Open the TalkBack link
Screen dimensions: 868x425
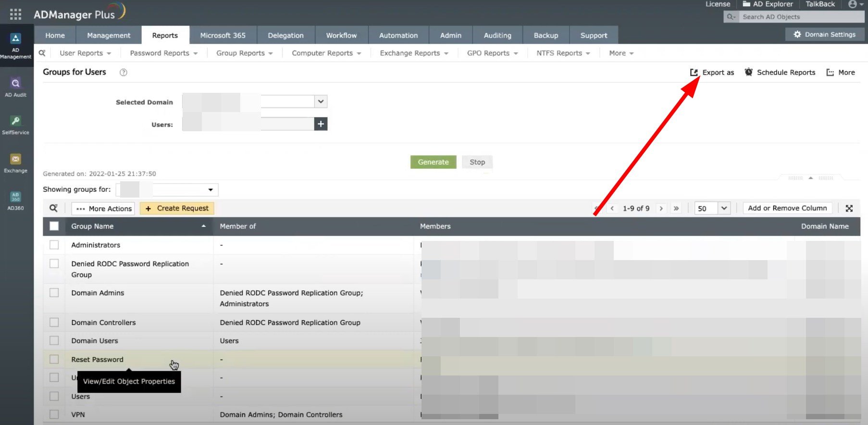pyautogui.click(x=820, y=4)
